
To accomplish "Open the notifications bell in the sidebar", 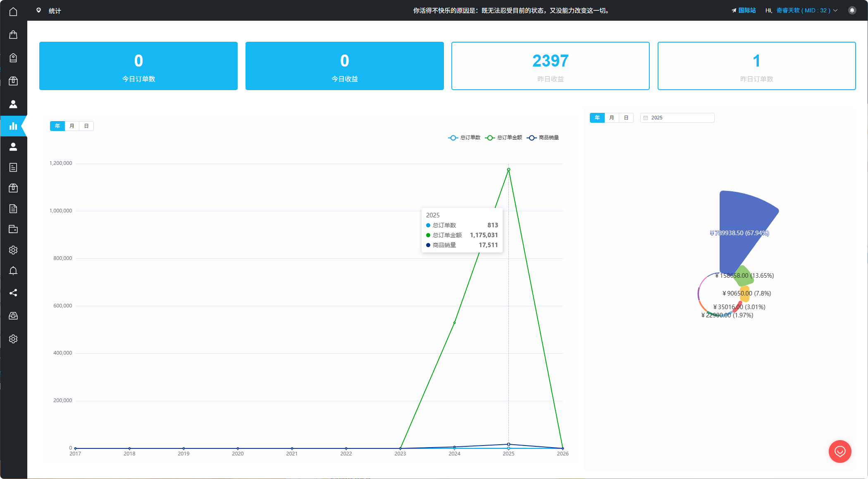I will [13, 271].
